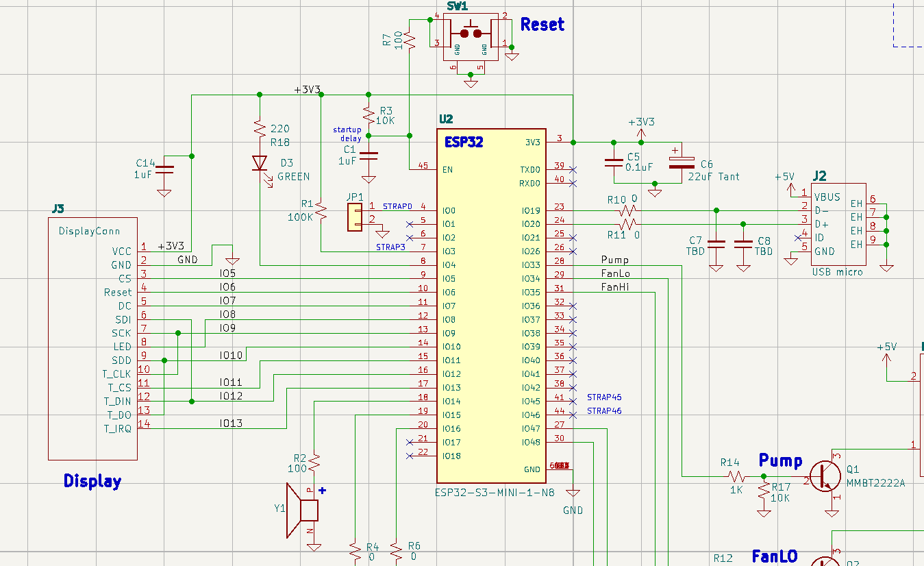Select resistor R7 symbol near SW1
Image resolution: width=924 pixels, height=566 pixels.
click(x=410, y=39)
